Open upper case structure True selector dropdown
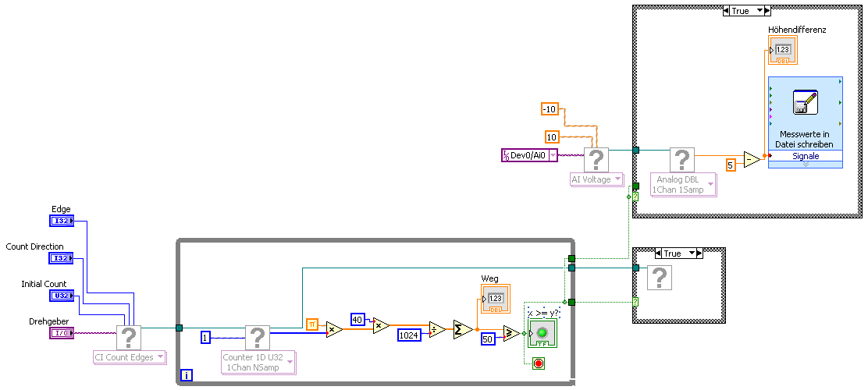The height and width of the screenshot is (390, 868). click(x=759, y=10)
